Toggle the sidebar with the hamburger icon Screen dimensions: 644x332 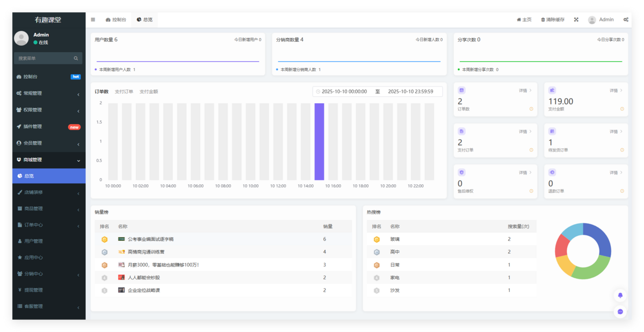[93, 20]
